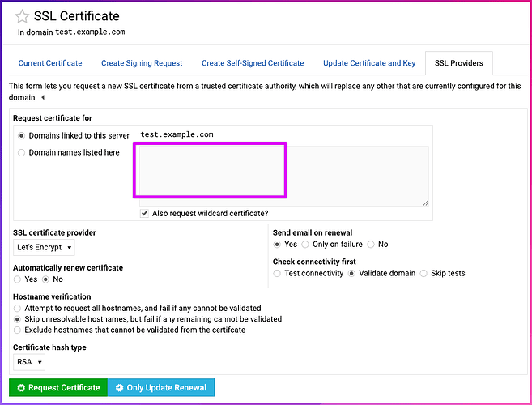Set Automatically renew certificate to Yes
Image resolution: width=532 pixels, height=405 pixels.
pos(18,279)
